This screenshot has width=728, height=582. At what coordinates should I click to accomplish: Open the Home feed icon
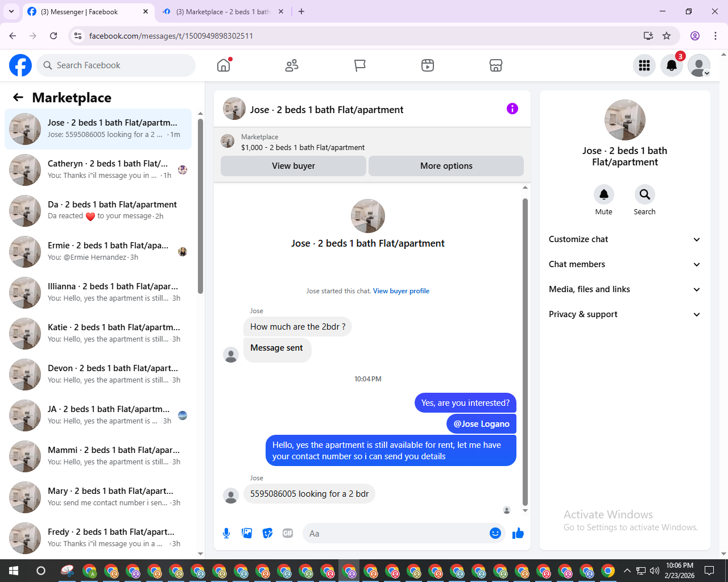224,65
